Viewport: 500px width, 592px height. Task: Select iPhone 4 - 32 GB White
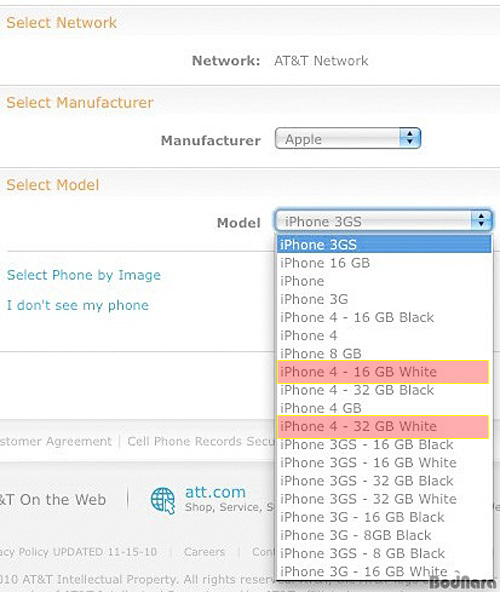[x=383, y=427]
